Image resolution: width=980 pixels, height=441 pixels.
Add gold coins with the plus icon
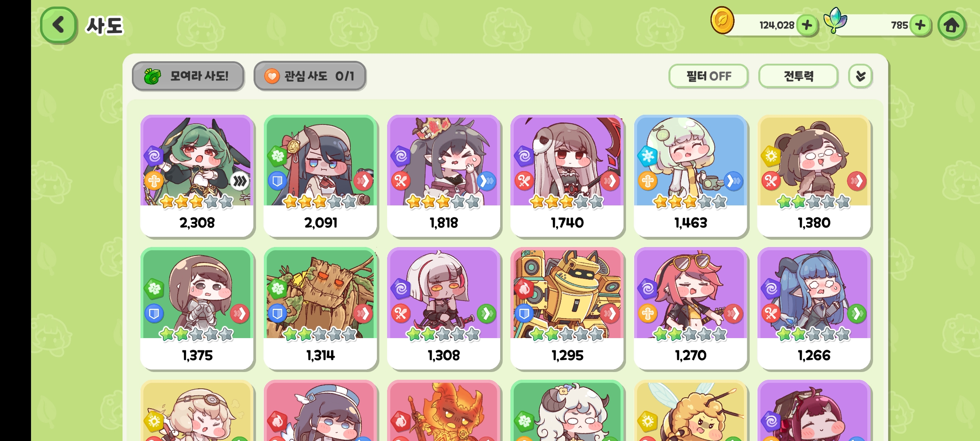point(807,25)
